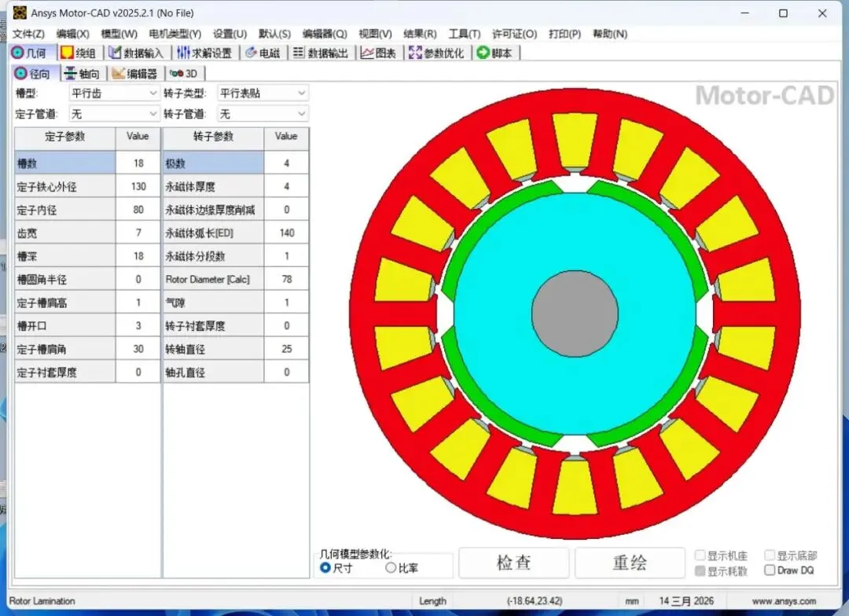
Task: Click the 极数 value field
Action: 286,163
